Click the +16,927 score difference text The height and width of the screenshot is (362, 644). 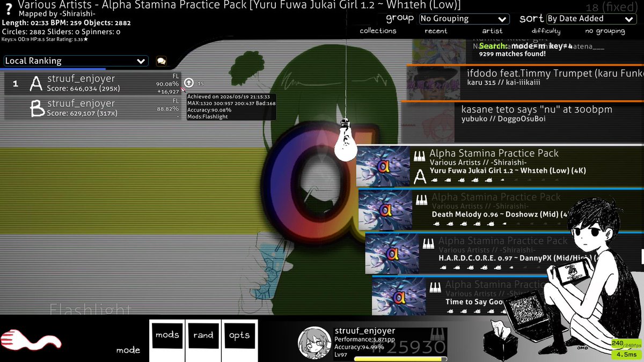point(168,92)
